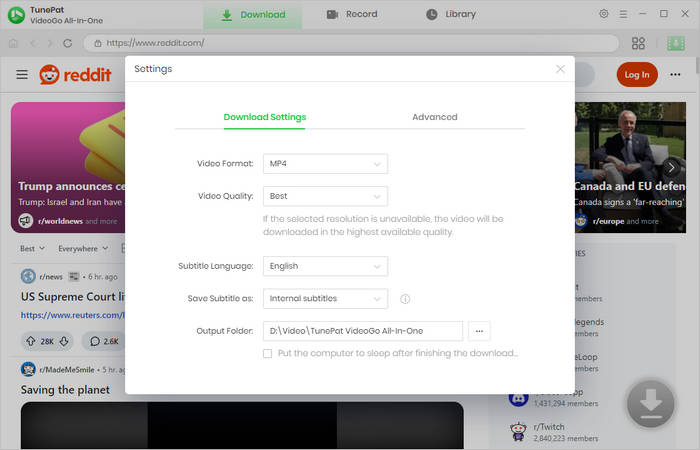
Task: Browse for output folder with ellipsis button
Action: 479,331
